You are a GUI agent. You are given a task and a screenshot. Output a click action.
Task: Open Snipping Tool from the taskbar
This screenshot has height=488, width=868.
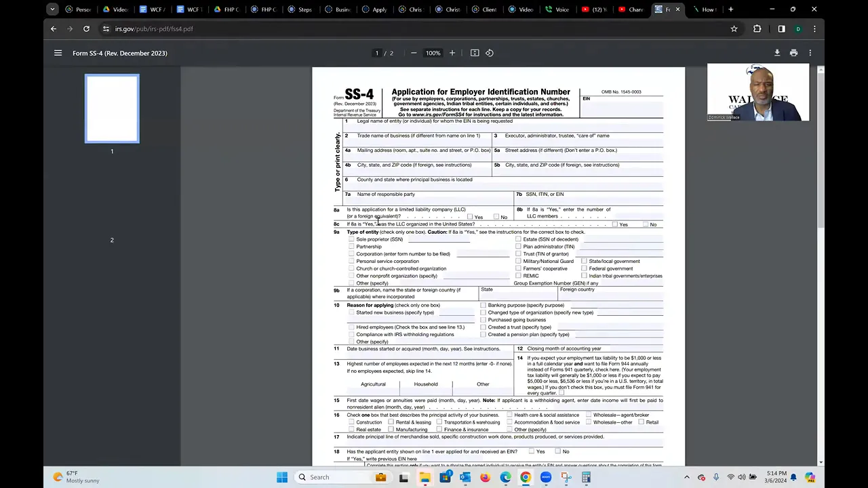[x=566, y=477]
